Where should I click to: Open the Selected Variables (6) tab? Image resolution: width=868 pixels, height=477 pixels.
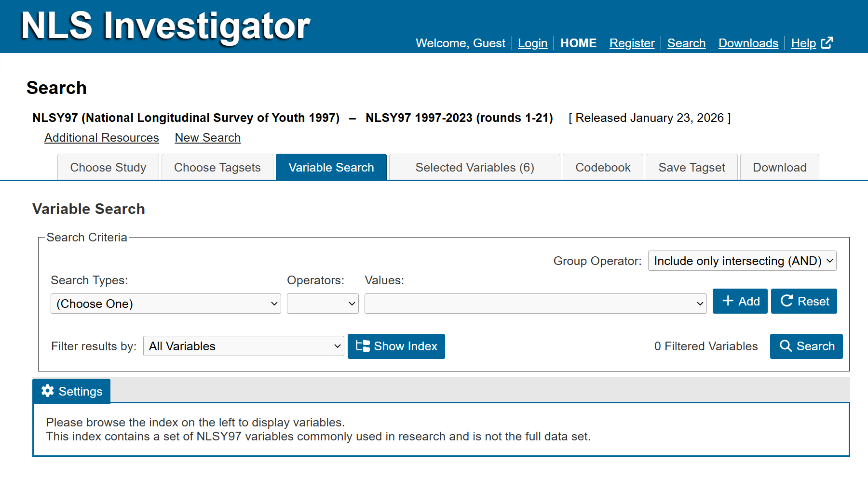[475, 167]
